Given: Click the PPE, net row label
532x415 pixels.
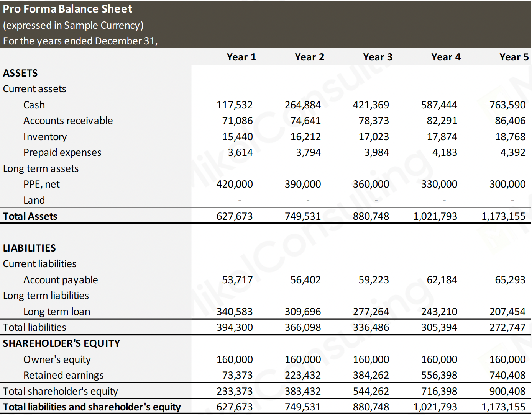Looking at the screenshot, I should point(41,185).
